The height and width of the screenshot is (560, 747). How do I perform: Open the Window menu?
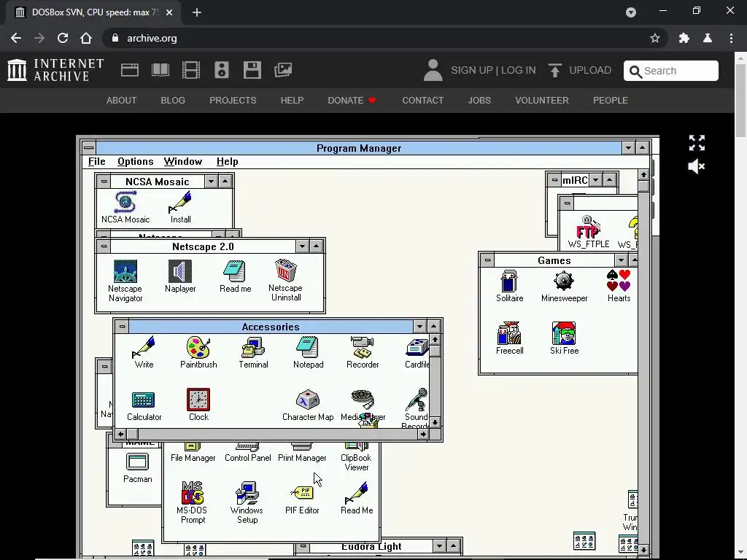click(183, 161)
